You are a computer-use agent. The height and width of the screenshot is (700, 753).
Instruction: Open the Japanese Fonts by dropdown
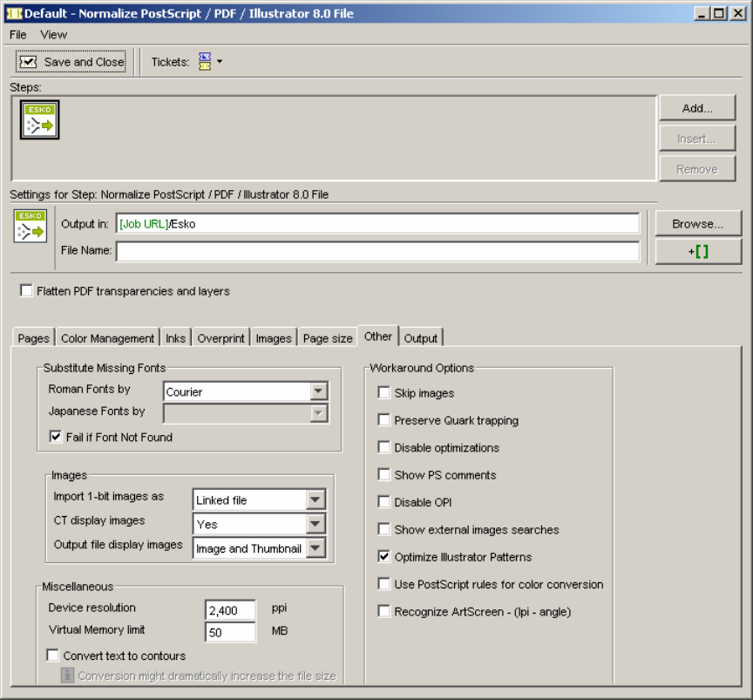318,413
